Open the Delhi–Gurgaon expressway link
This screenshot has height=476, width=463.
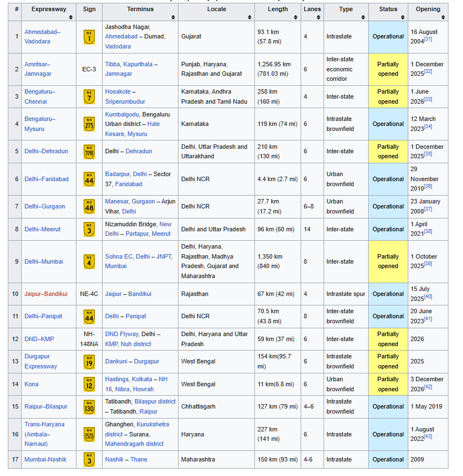[x=45, y=206]
